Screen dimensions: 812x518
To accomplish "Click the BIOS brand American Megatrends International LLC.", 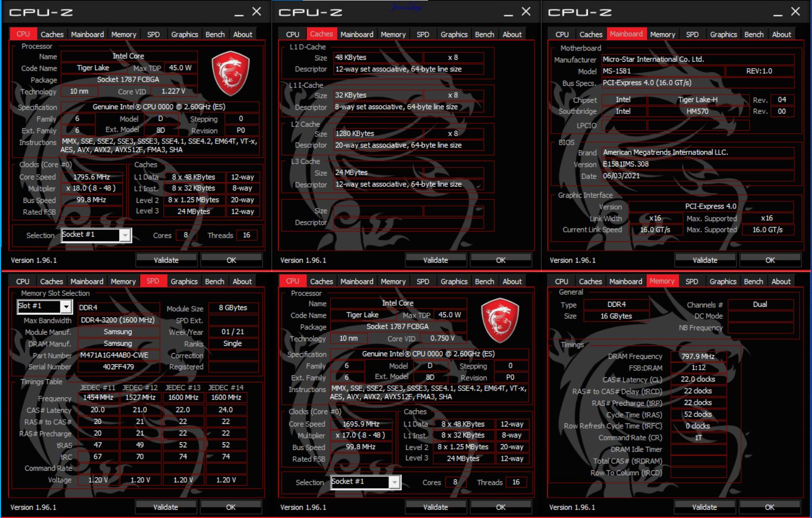I will [x=698, y=152].
